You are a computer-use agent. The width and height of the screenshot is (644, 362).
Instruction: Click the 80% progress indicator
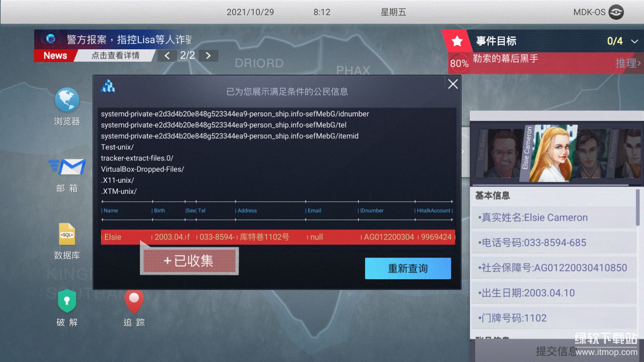coord(458,63)
